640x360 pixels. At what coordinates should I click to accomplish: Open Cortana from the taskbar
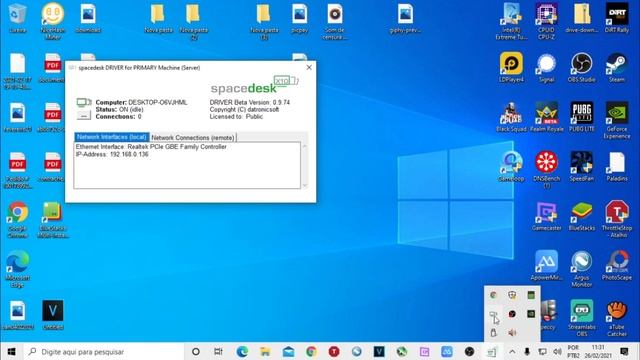point(196,351)
